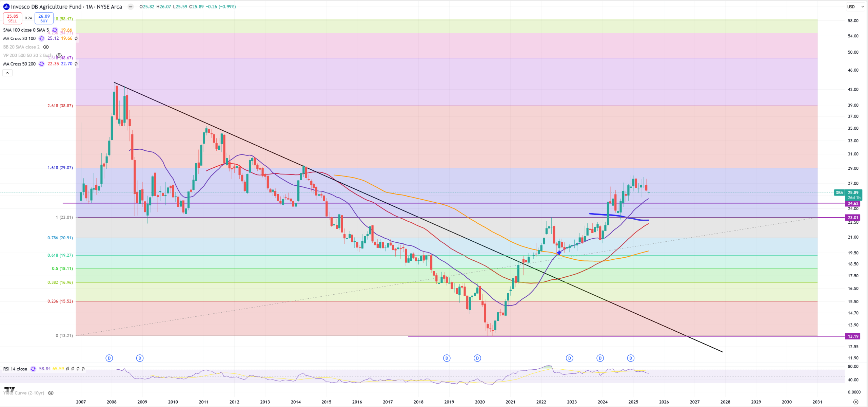Click the 26.09 BUY button
868x407 pixels.
coord(44,18)
